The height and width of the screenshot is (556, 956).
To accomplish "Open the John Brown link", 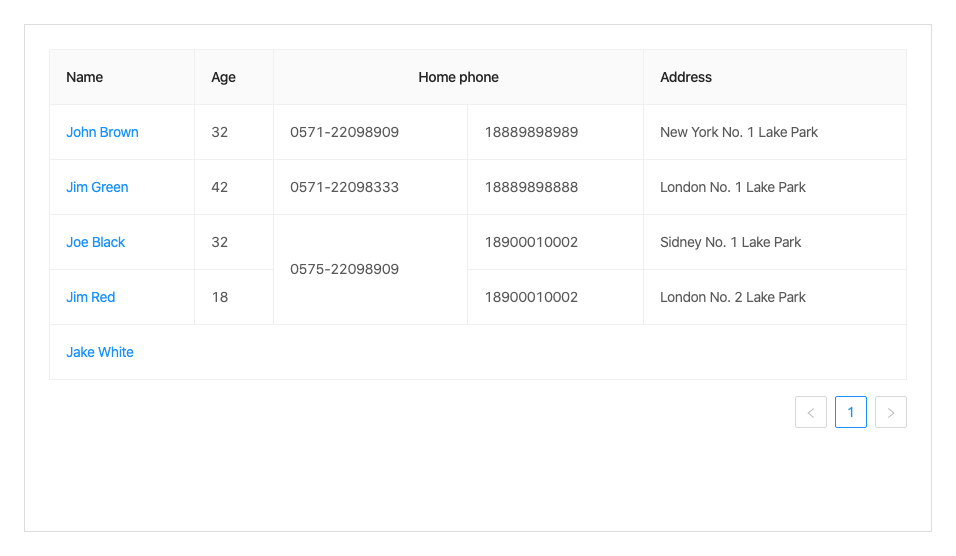I will pyautogui.click(x=102, y=132).
